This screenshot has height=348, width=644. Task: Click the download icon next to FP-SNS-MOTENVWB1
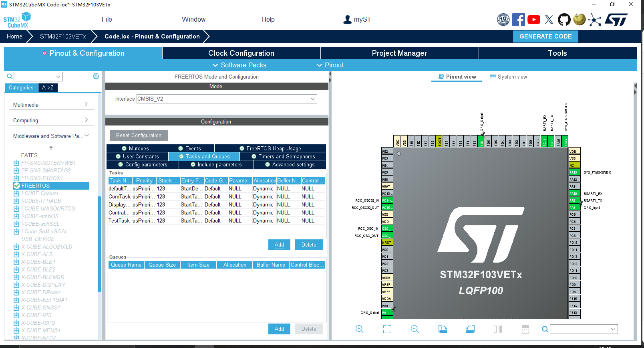tap(16, 163)
